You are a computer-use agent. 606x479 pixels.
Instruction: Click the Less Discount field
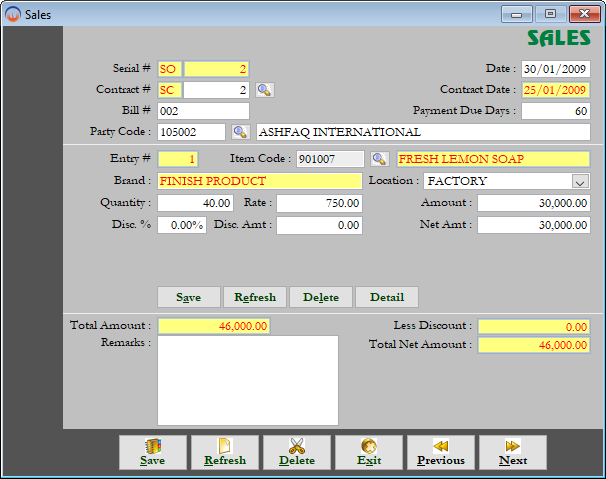(534, 327)
